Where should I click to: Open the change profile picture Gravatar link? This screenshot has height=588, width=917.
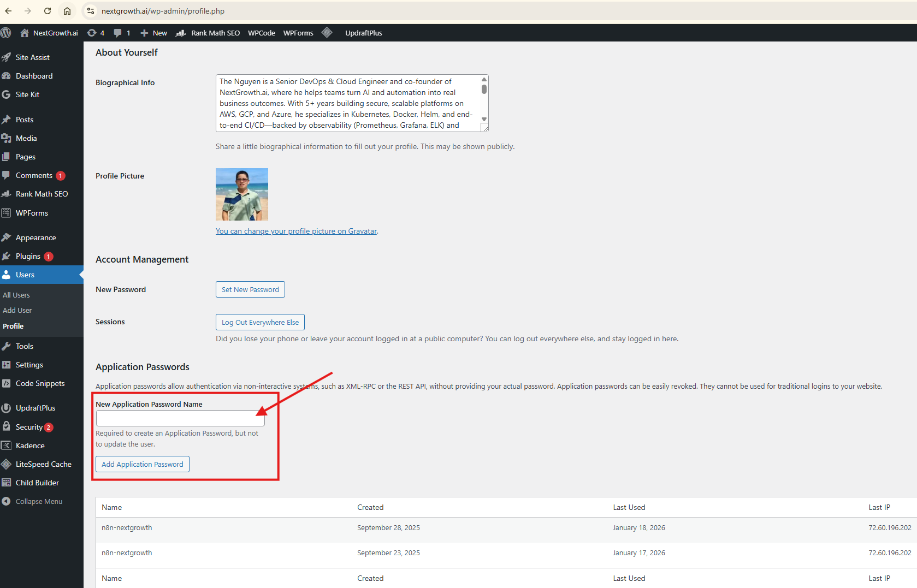[296, 231]
